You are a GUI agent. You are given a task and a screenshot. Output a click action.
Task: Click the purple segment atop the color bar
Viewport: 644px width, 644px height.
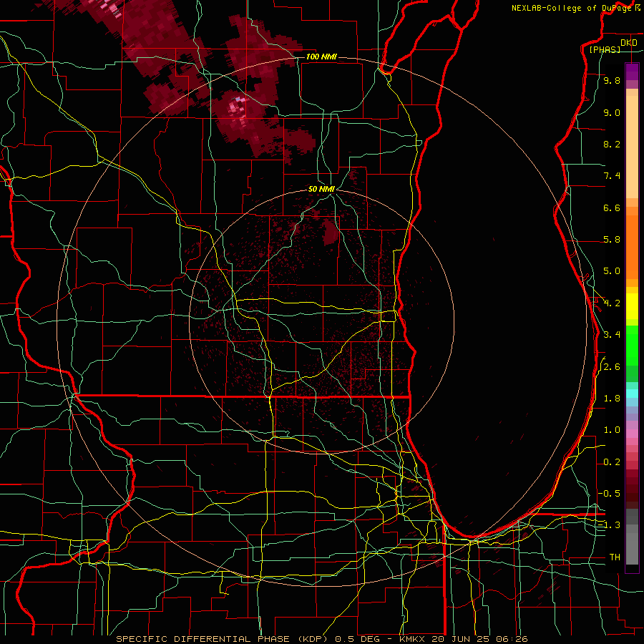tap(632, 72)
